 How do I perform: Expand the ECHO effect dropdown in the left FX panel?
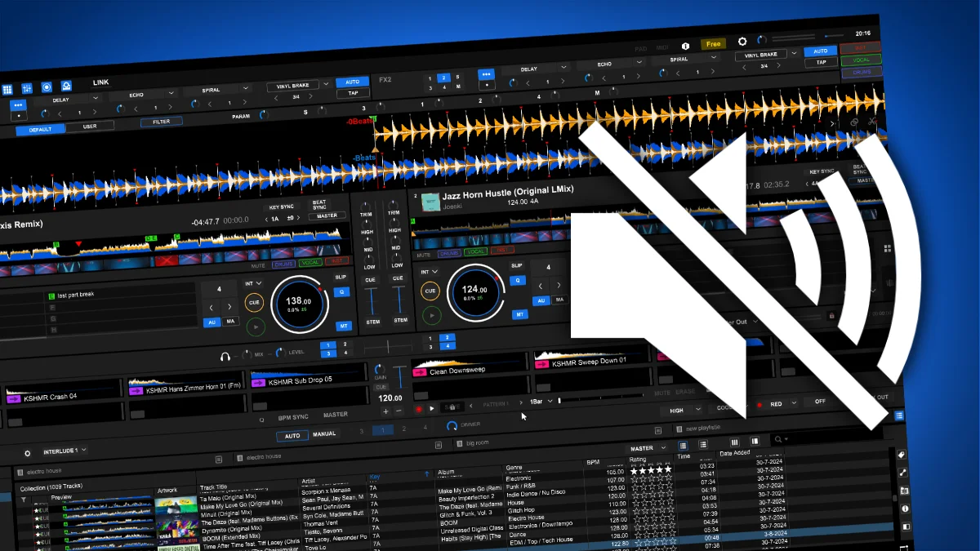(171, 93)
